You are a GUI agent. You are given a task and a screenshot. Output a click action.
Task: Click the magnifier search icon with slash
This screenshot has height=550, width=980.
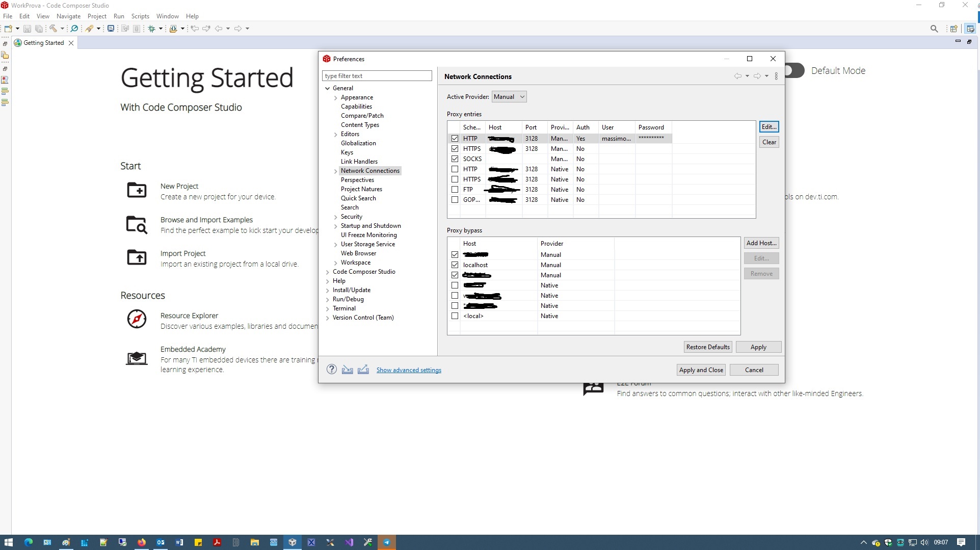(x=74, y=29)
